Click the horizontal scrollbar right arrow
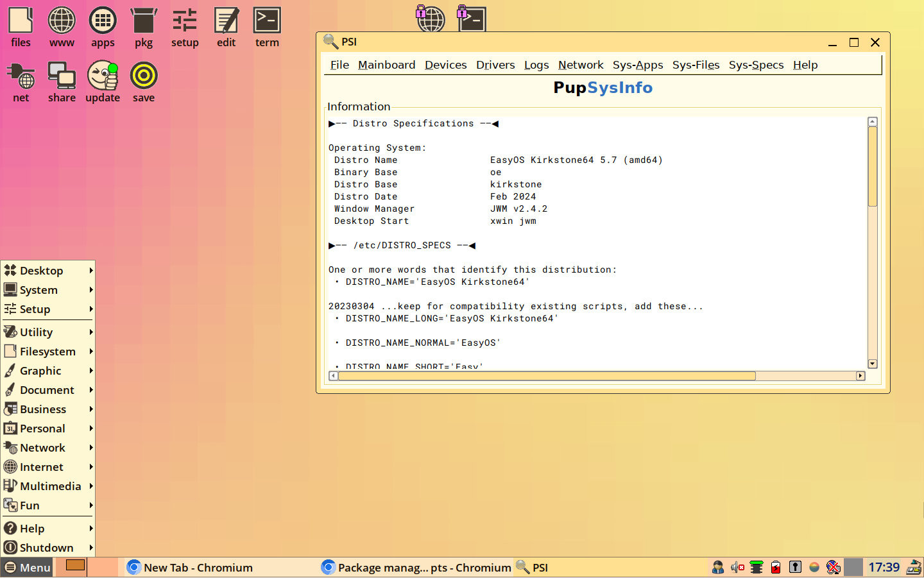The image size is (924, 578). [860, 376]
